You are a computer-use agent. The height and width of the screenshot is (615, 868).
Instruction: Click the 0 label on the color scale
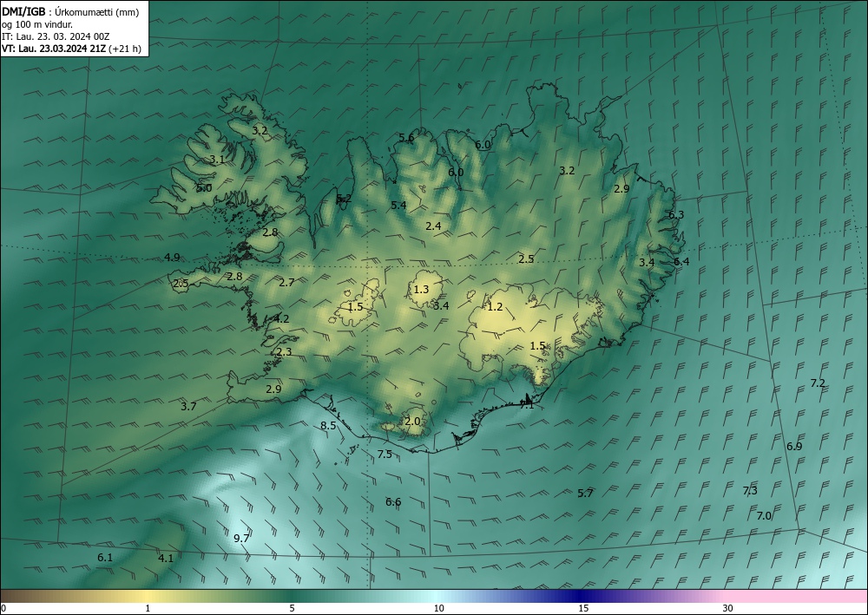(x=3, y=608)
